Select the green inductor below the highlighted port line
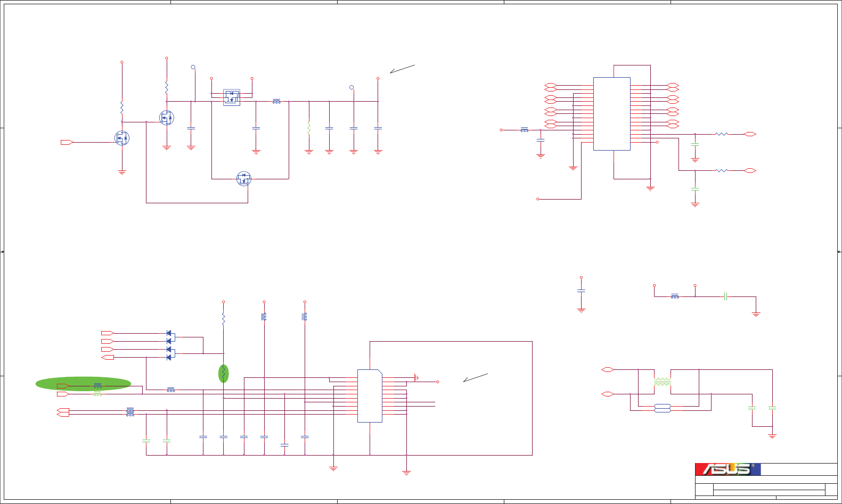Image resolution: width=842 pixels, height=504 pixels. click(x=97, y=394)
